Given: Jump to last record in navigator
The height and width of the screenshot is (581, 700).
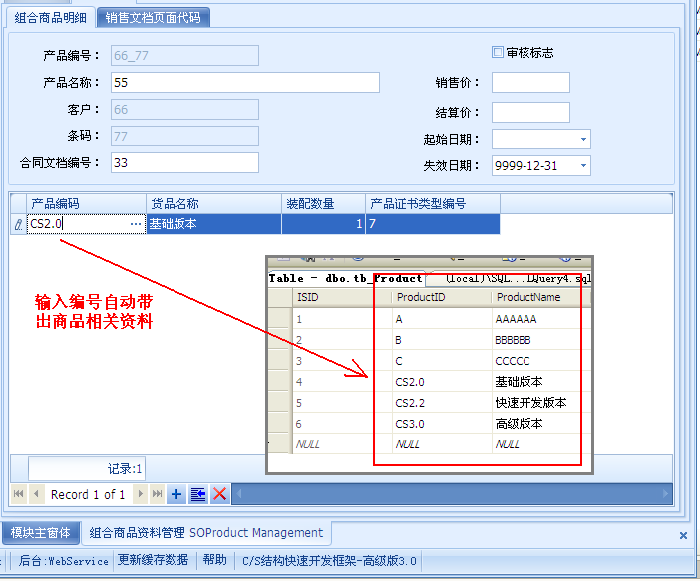Looking at the screenshot, I should tap(158, 494).
